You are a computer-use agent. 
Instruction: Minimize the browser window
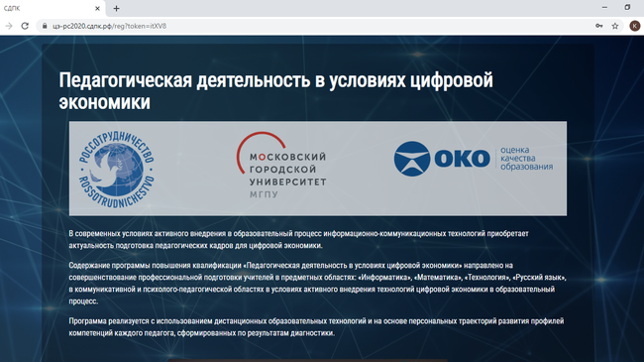click(x=604, y=7)
